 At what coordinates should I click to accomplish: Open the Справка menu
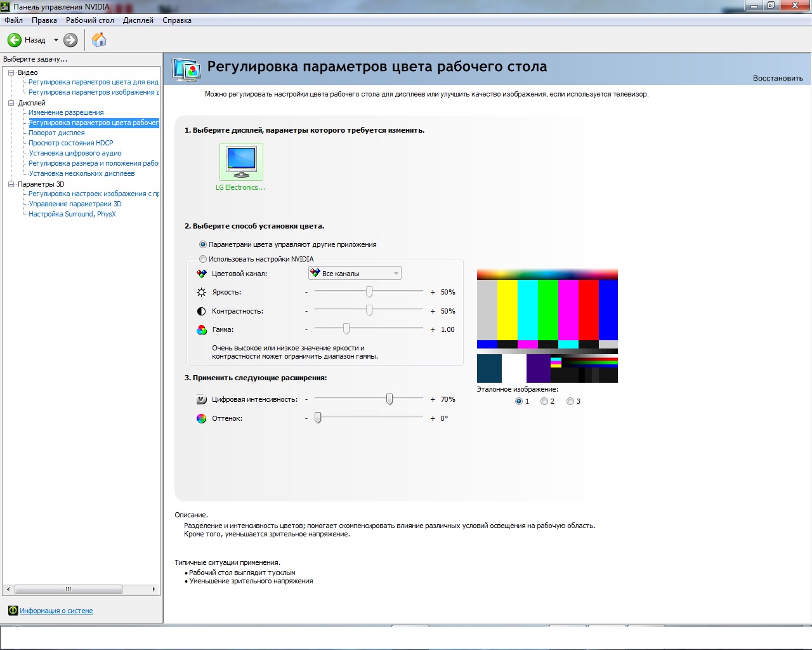click(177, 20)
